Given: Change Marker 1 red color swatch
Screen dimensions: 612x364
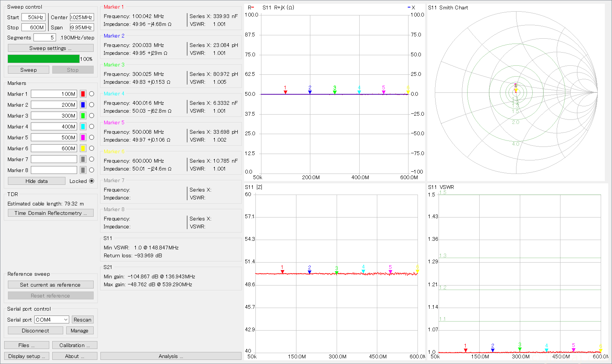Looking at the screenshot, I should click(83, 94).
